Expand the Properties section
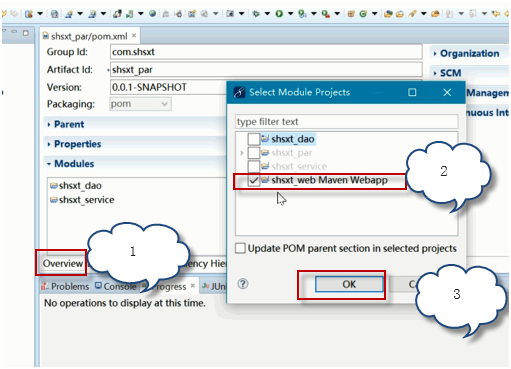Image resolution: width=511 pixels, height=369 pixels. click(49, 144)
